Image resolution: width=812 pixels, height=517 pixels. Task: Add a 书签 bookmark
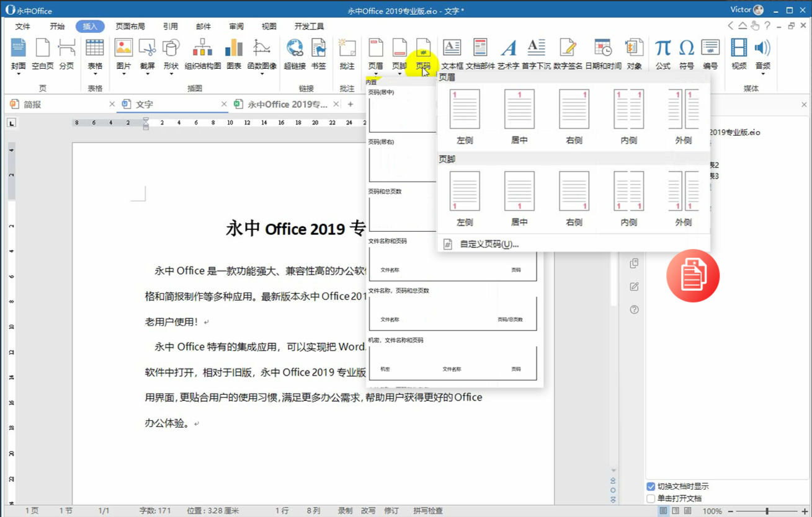(x=318, y=48)
